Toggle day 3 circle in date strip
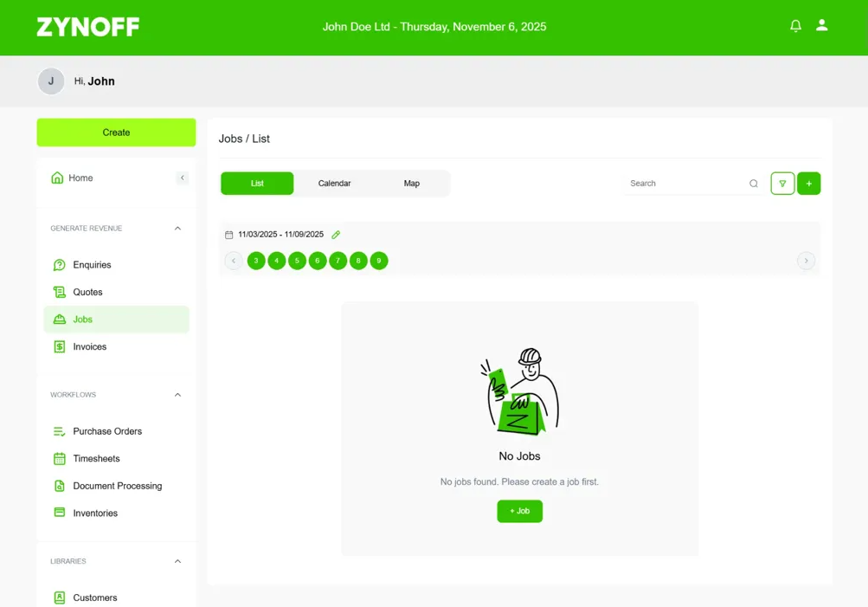 [256, 261]
